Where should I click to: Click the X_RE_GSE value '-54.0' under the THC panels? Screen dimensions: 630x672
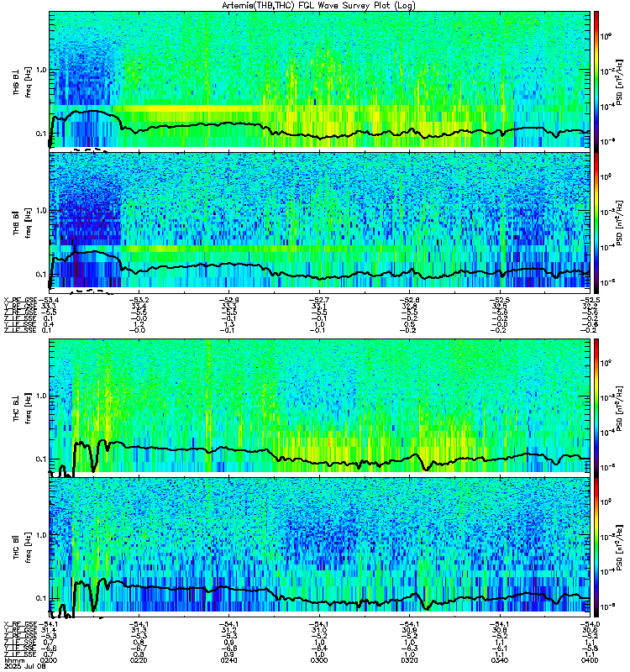click(x=590, y=624)
